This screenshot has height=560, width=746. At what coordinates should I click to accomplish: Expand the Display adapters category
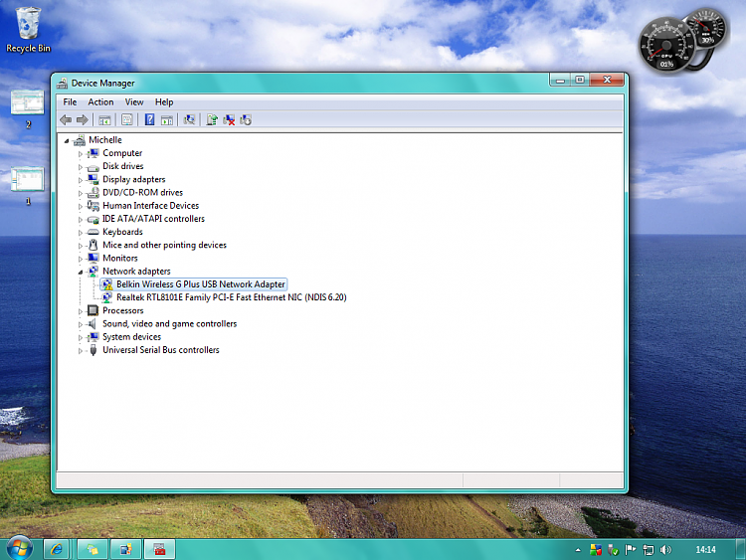tap(80, 180)
